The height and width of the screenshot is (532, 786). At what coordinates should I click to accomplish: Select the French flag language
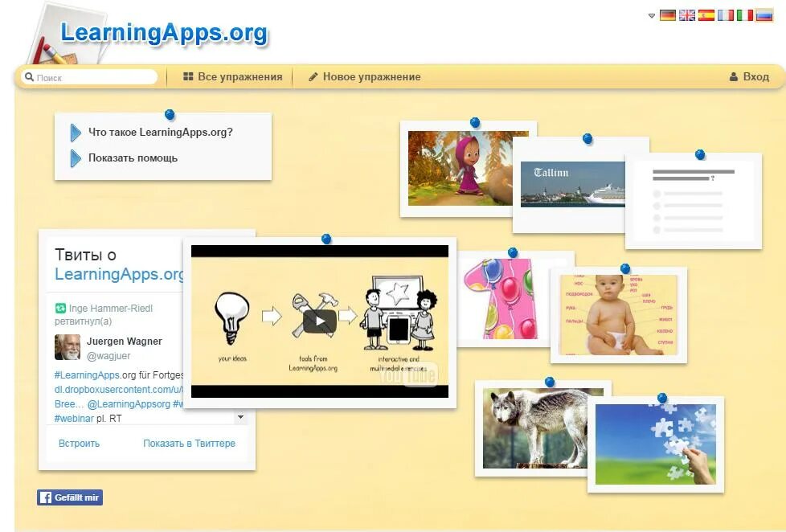click(726, 15)
